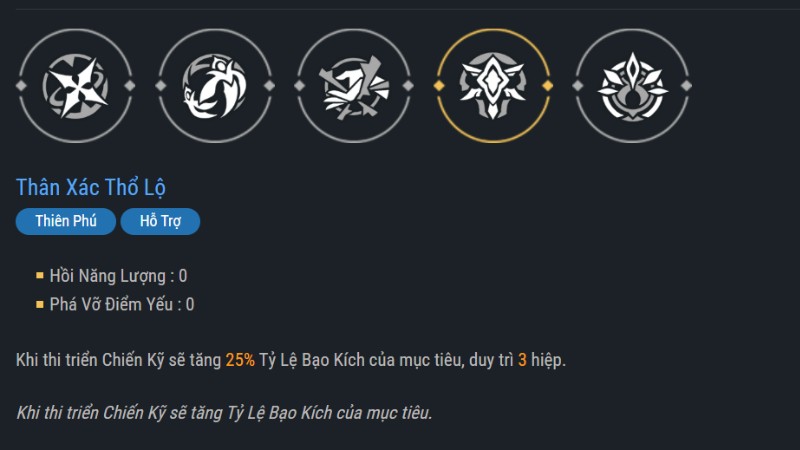
Task: Select the lotus flower skill icon
Action: 632,86
